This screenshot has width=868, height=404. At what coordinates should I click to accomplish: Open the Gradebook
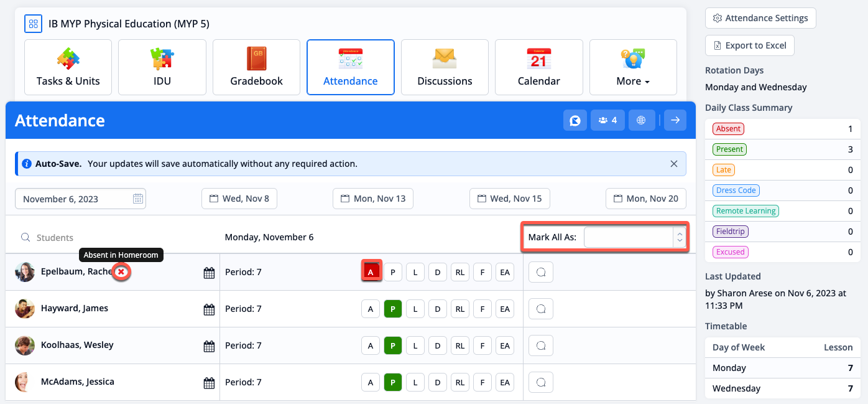(x=256, y=67)
